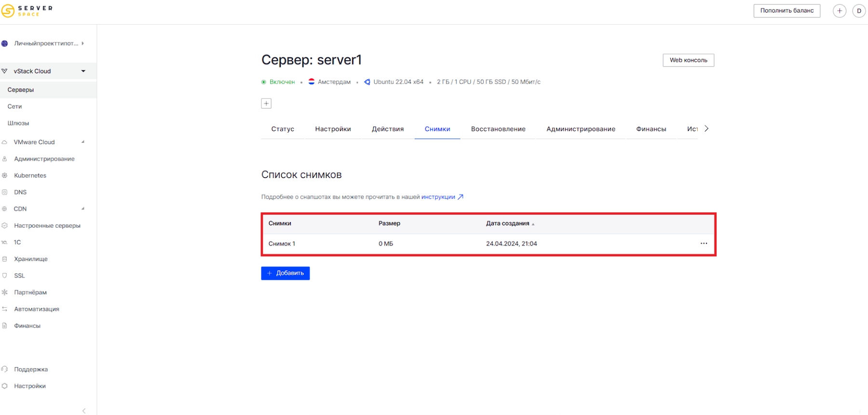The width and height of the screenshot is (868, 415).
Task: Open the user avatar D menu
Action: coord(859,11)
